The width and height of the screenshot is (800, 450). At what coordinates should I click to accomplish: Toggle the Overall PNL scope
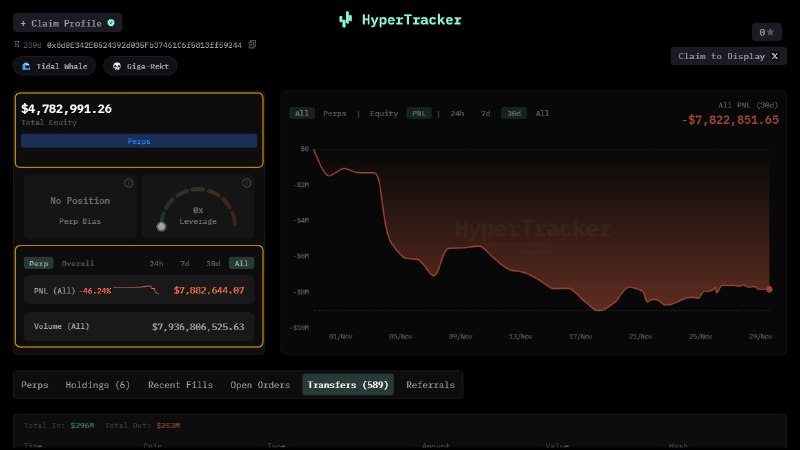click(x=78, y=263)
